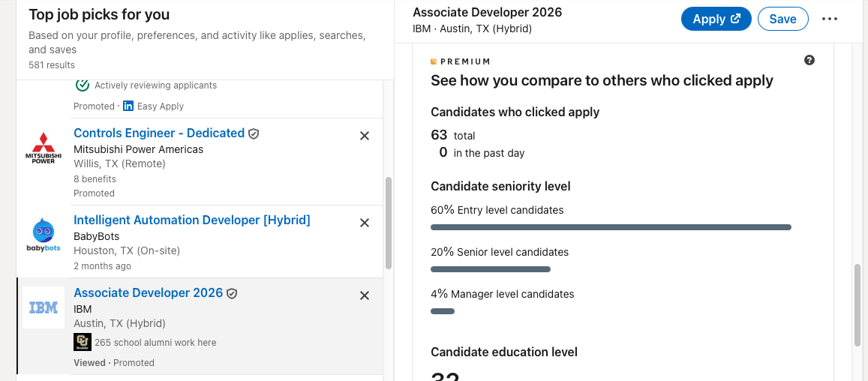Click the job details panel scrollbar
The height and width of the screenshot is (381, 868).
[857, 304]
